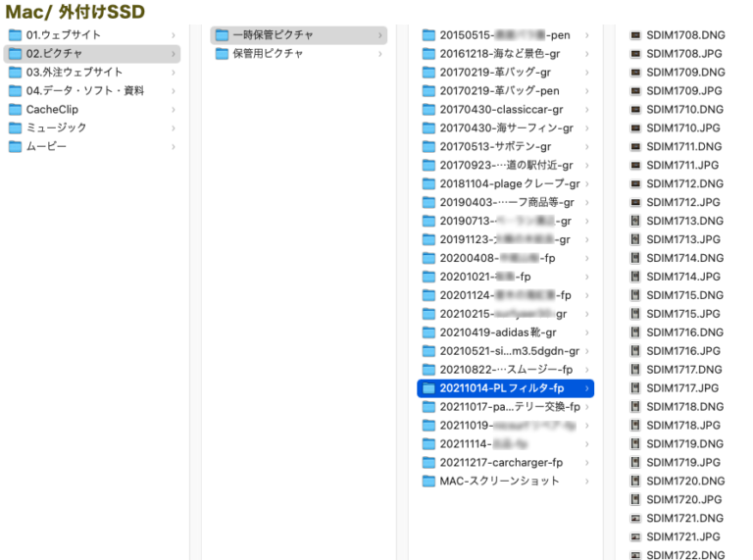The height and width of the screenshot is (560, 753).
Task: Click the 保管用ピクチャ folder icon
Action: point(222,54)
